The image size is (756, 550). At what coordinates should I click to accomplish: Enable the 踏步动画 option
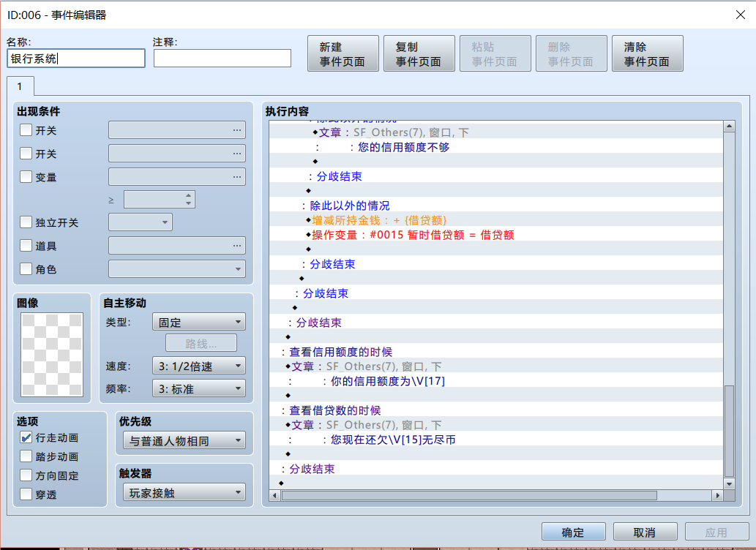pyautogui.click(x=26, y=456)
